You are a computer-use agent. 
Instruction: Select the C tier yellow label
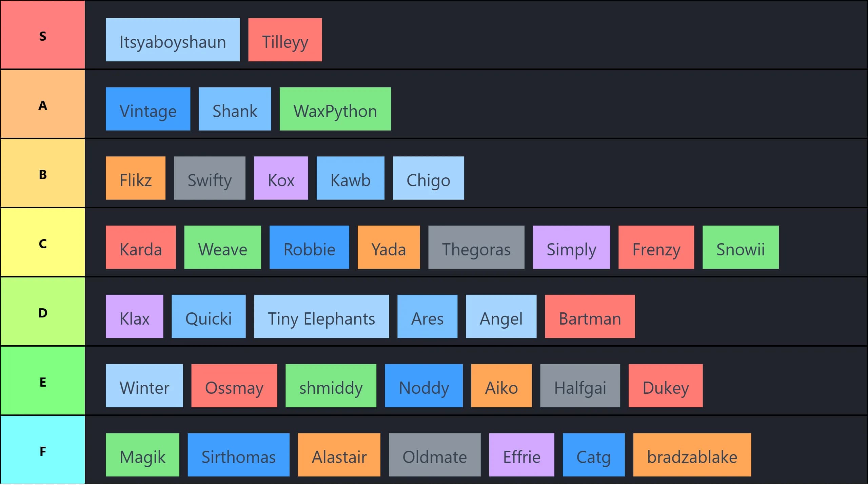(x=43, y=242)
